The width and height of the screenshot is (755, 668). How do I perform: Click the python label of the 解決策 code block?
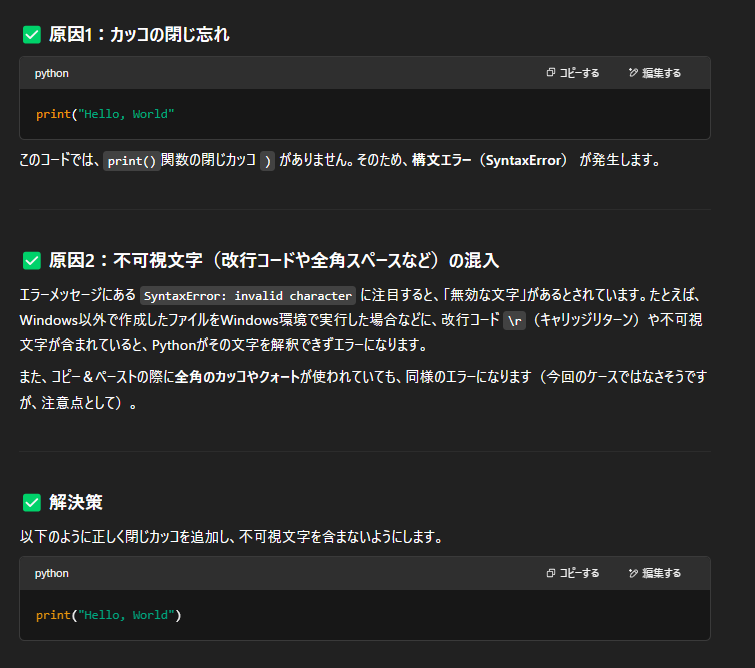coord(52,573)
